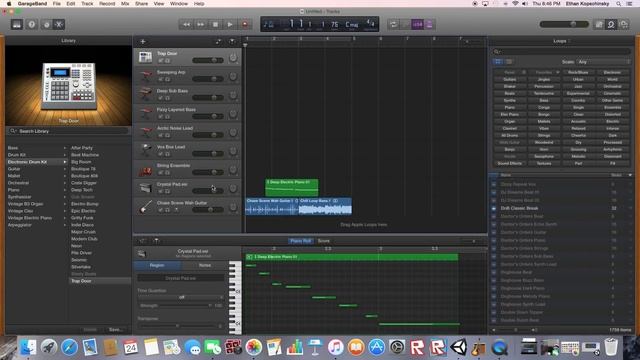Open the Share menu
Screen dimensions: 640x360
pyautogui.click(x=142, y=4)
